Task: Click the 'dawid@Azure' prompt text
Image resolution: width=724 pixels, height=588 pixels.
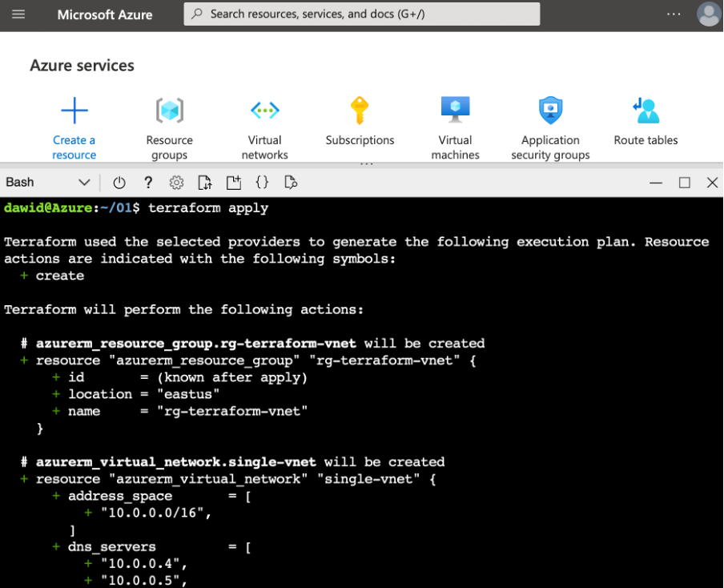Action: tap(49, 207)
